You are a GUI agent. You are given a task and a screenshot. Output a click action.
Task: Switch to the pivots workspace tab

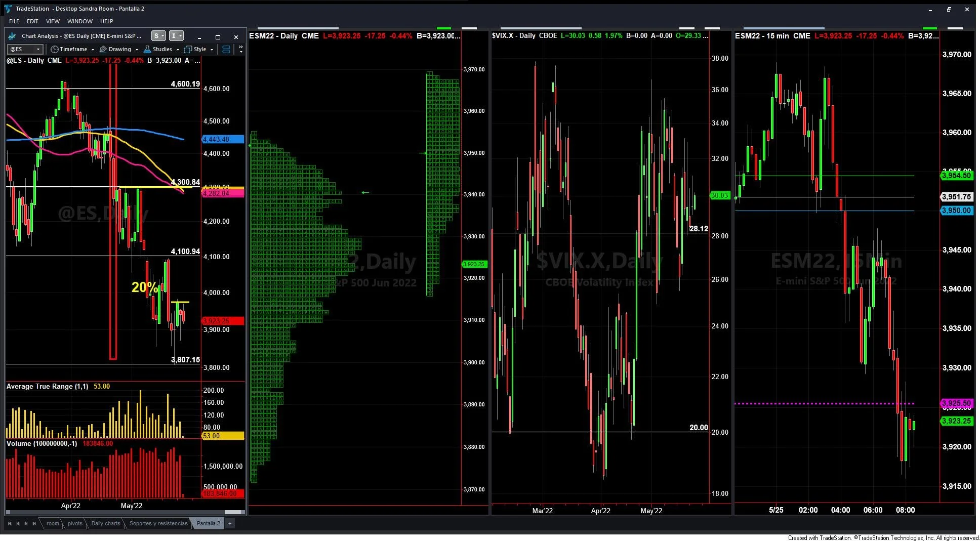(75, 523)
